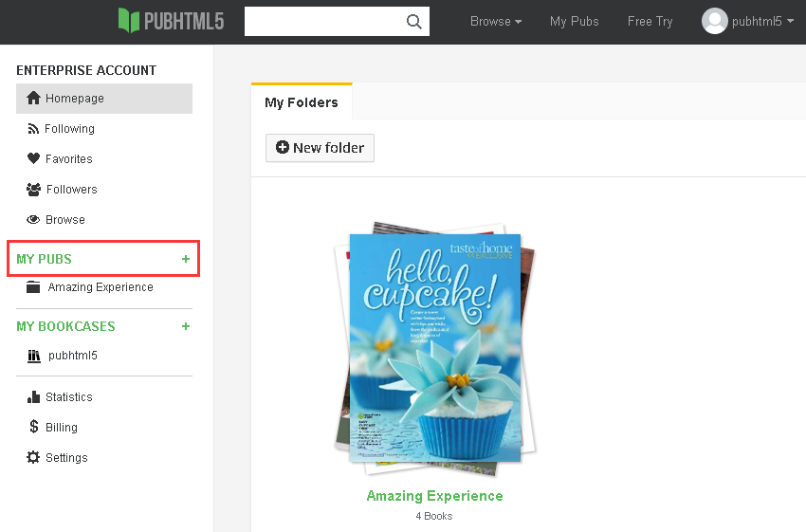Select Amazing Experience in sidebar
Screen dimensions: 806x532
[100, 287]
